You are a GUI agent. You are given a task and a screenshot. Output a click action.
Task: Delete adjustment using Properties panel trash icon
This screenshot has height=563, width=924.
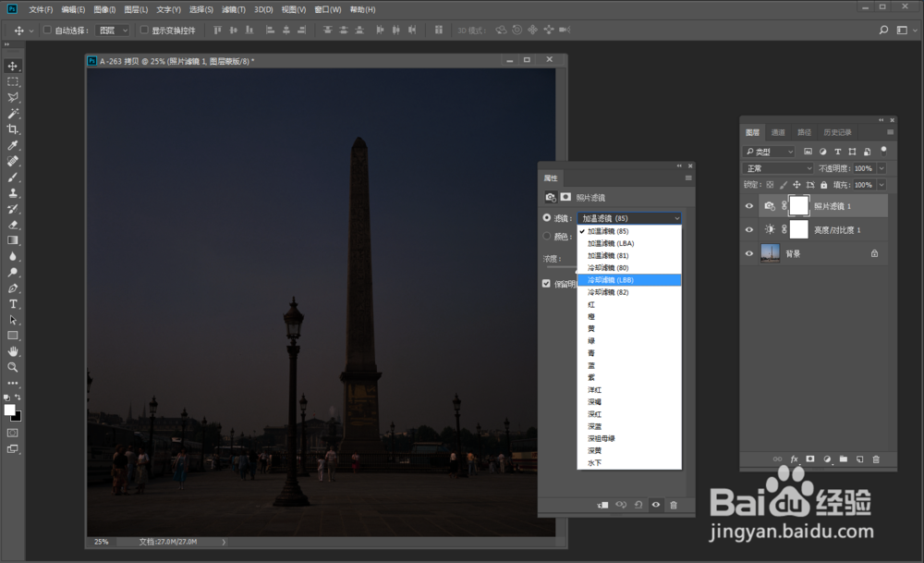(674, 506)
